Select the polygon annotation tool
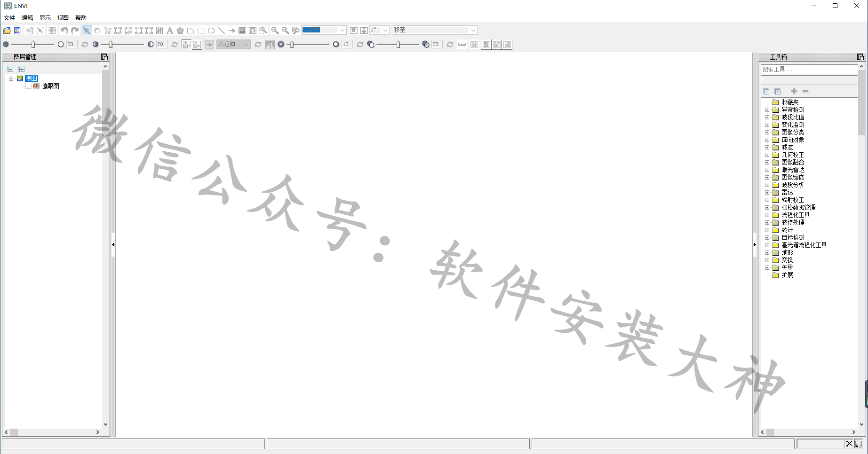The height and width of the screenshot is (454, 868). click(191, 31)
